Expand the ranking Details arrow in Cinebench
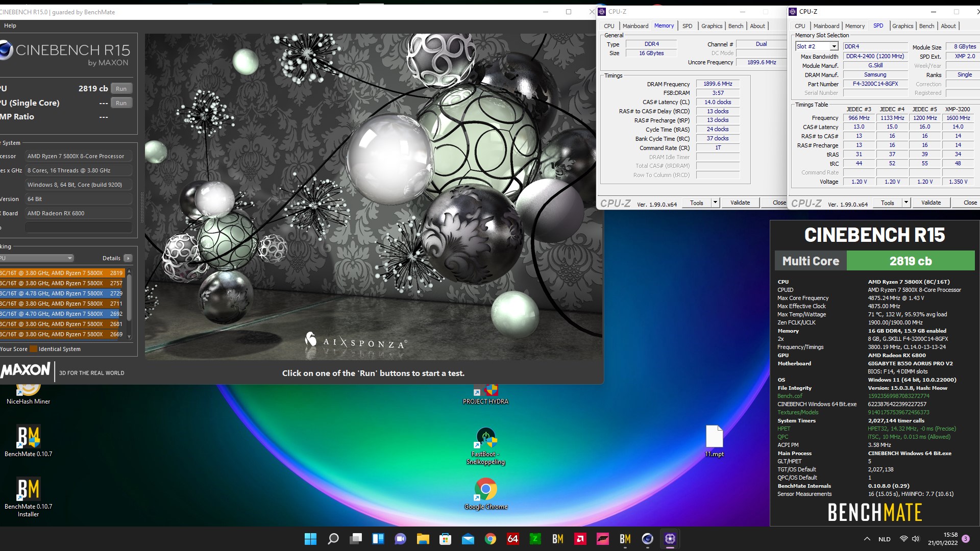Image resolution: width=980 pixels, height=551 pixels. pos(128,258)
